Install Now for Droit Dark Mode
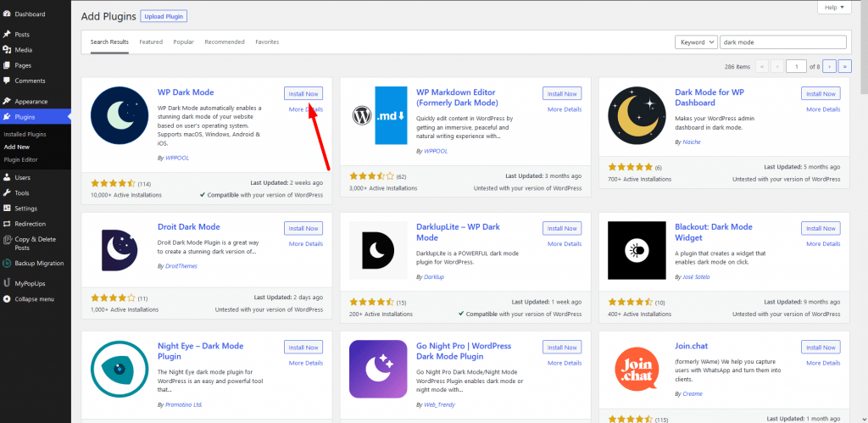 pyautogui.click(x=303, y=228)
